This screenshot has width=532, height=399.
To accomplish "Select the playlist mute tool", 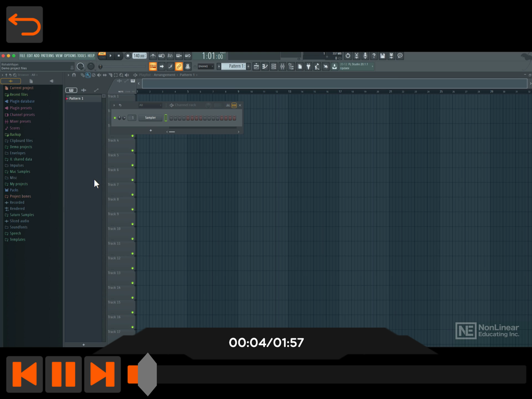I will coord(99,75).
